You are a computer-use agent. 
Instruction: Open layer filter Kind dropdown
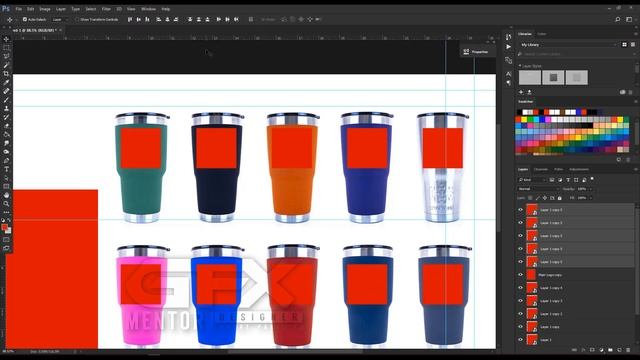[x=531, y=180]
